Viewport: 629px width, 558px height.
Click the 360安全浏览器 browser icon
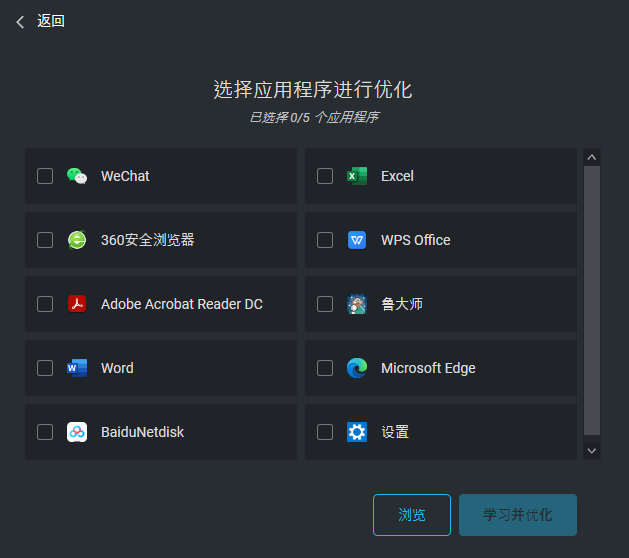coord(77,240)
